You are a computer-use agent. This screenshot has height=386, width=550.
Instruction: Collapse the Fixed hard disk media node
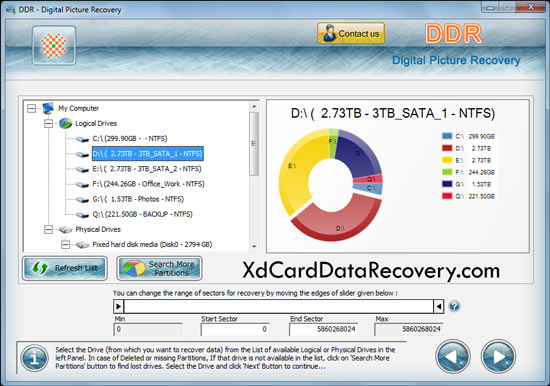tap(65, 245)
